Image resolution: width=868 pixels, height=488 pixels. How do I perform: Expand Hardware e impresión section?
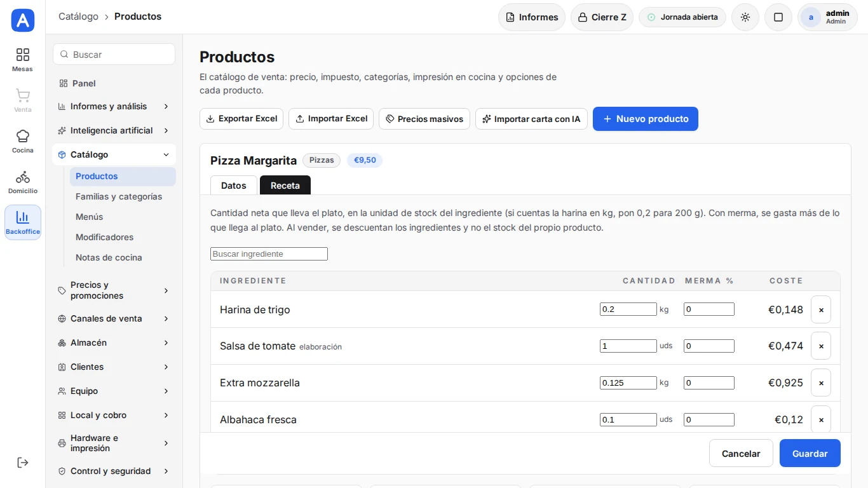114,443
